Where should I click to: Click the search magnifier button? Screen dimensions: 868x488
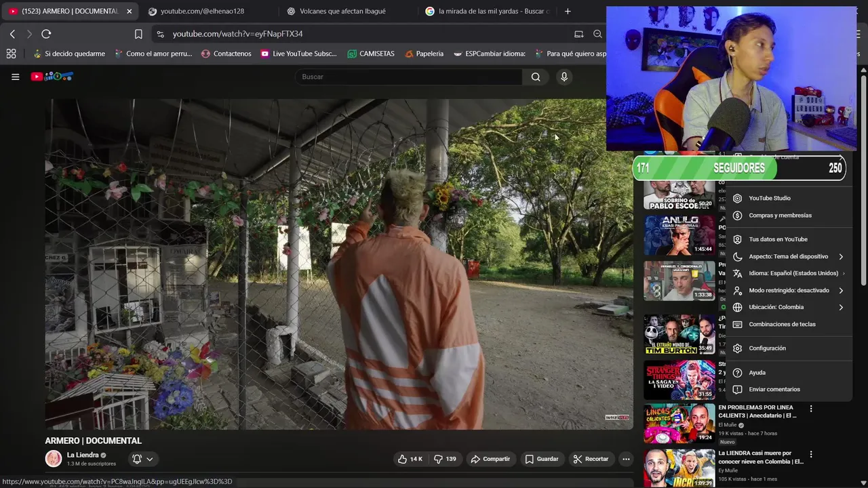(x=536, y=77)
